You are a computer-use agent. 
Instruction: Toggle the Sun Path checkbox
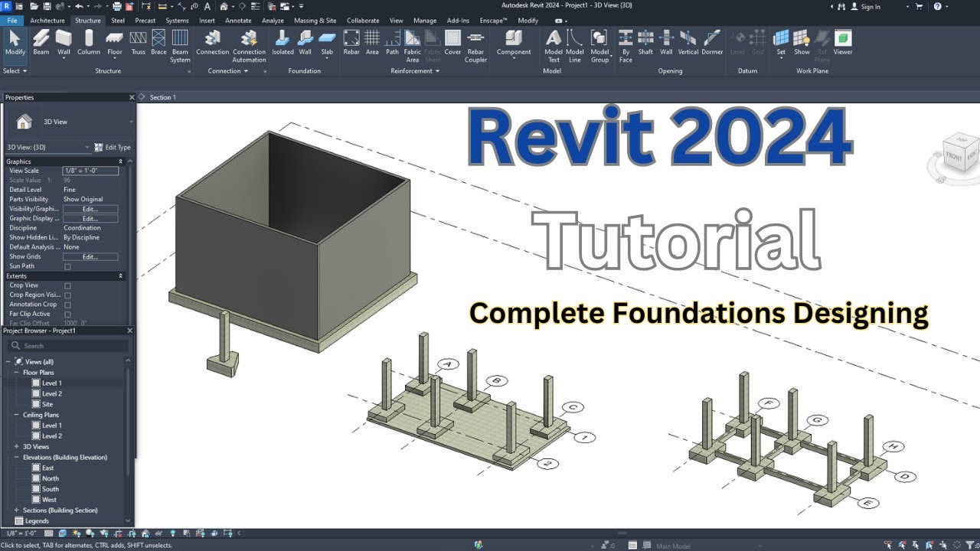pyautogui.click(x=67, y=266)
